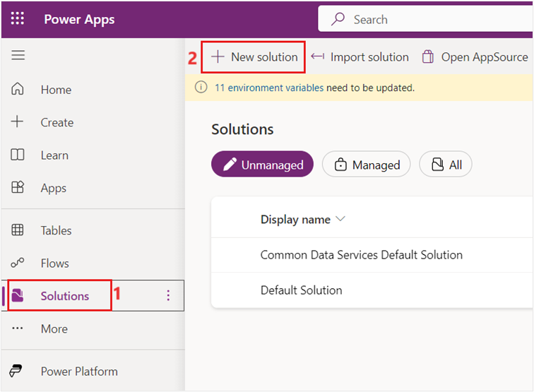Click the Home house icon
This screenshot has height=392, width=534.
pos(18,90)
